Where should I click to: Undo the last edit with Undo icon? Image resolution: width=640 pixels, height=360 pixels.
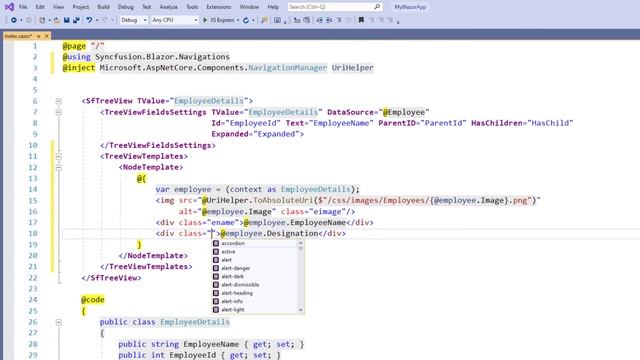pyautogui.click(x=89, y=20)
